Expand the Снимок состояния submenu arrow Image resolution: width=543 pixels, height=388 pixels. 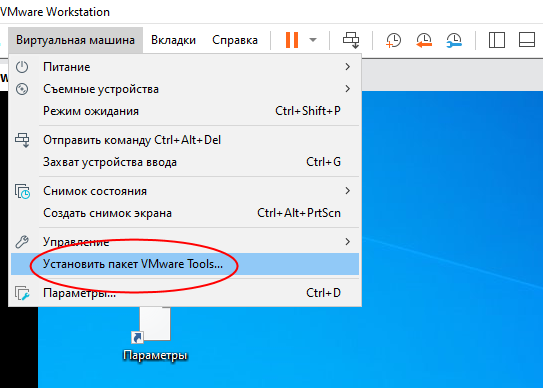click(348, 191)
